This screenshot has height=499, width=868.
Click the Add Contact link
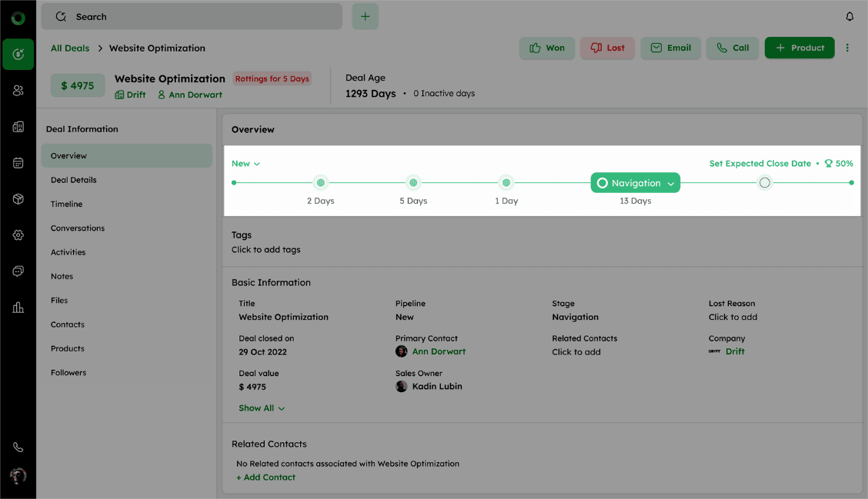point(266,477)
